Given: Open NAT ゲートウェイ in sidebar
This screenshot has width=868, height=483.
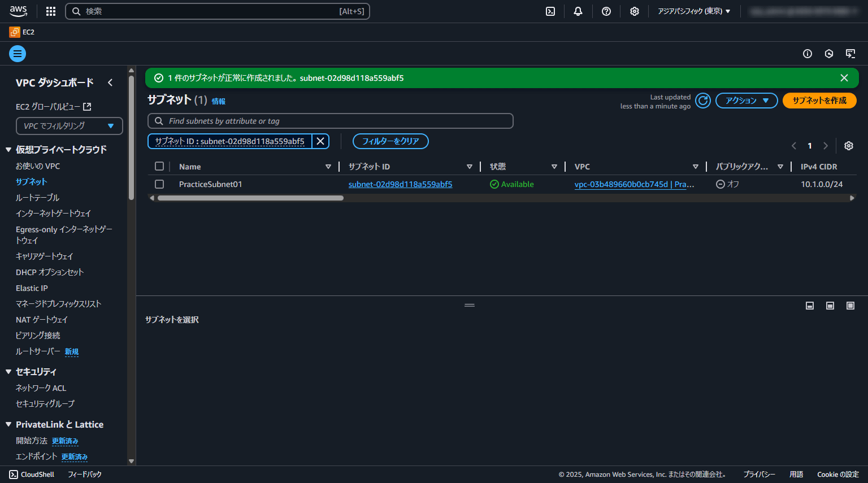Looking at the screenshot, I should pos(42,320).
